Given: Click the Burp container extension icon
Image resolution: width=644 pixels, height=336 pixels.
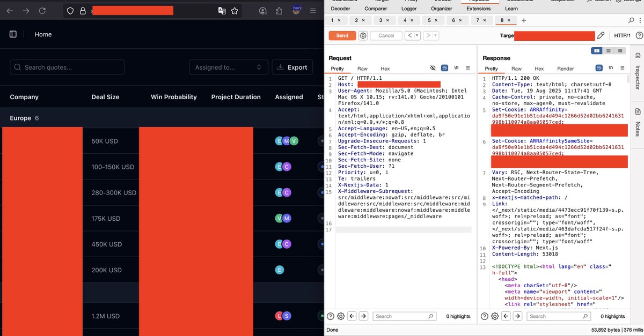Looking at the screenshot, I should pos(297,10).
